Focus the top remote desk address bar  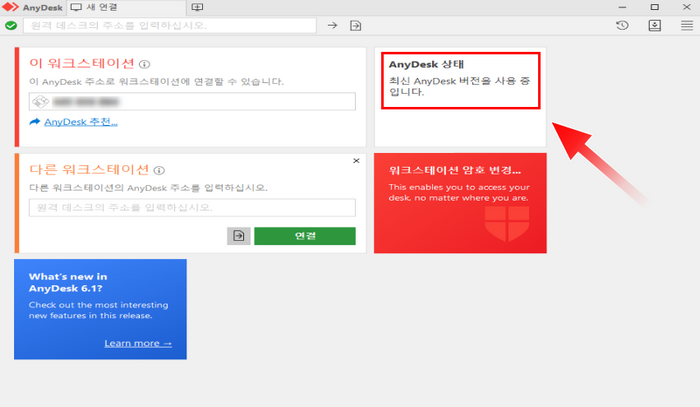pos(170,25)
